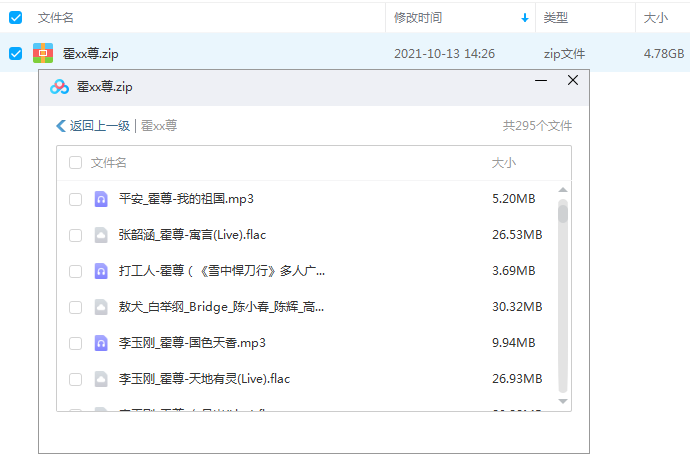Close the 霍xx尊.zip preview dialog
Viewport: 690px width, 469px height.
(x=572, y=81)
